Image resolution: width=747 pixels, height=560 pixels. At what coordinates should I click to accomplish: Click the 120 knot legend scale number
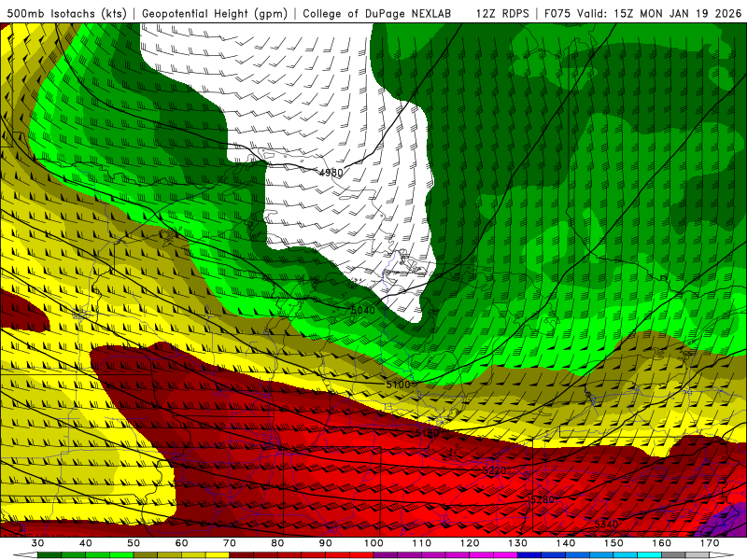[471, 543]
